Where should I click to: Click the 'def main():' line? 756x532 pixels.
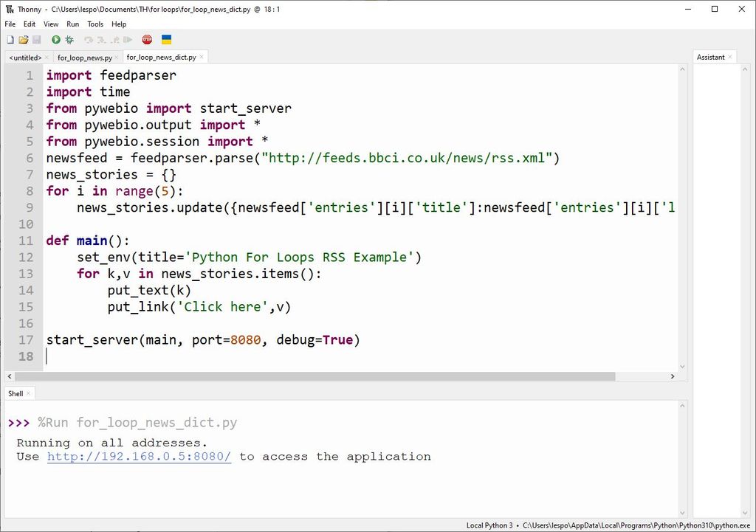(88, 241)
